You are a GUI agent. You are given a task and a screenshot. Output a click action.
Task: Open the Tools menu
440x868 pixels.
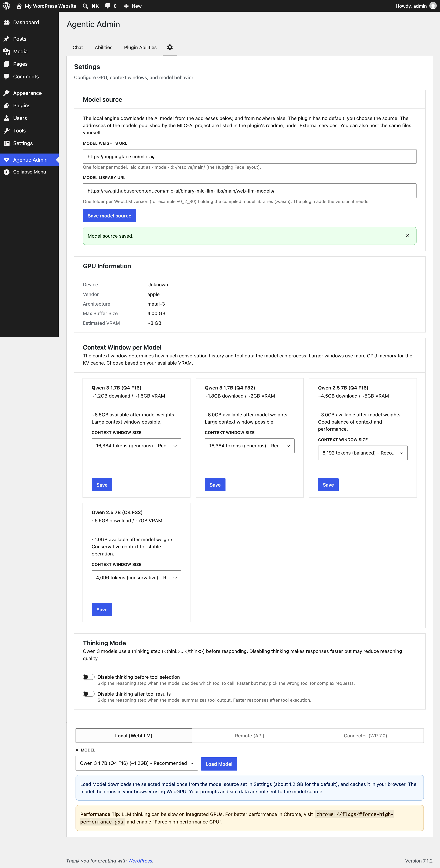(x=29, y=130)
